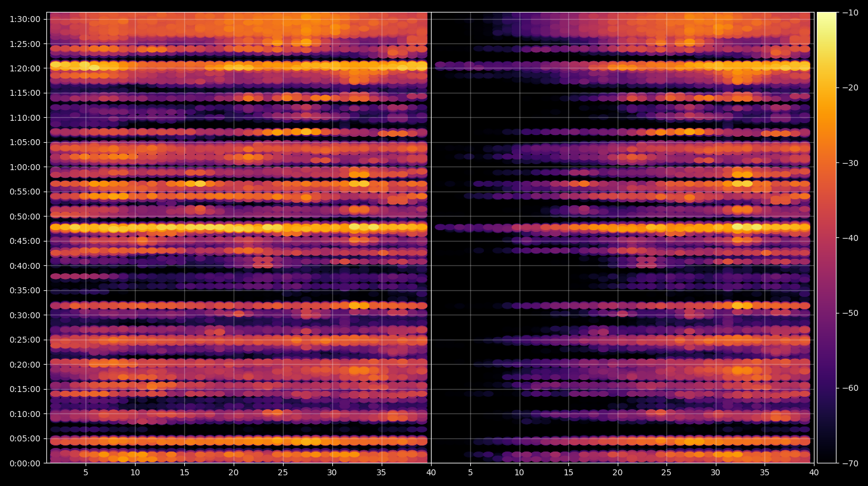Click x-axis label 15 under left spectrogram
This screenshot has width=868, height=486.
click(x=184, y=473)
